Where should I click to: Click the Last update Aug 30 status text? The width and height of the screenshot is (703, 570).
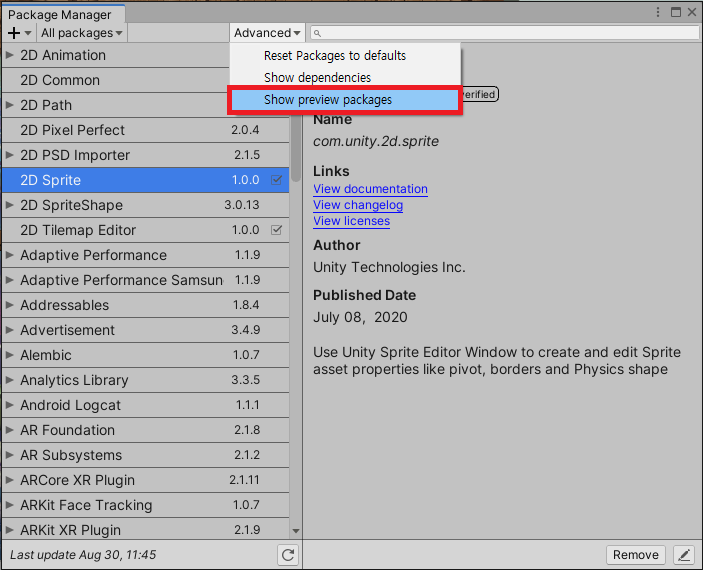[83, 555]
